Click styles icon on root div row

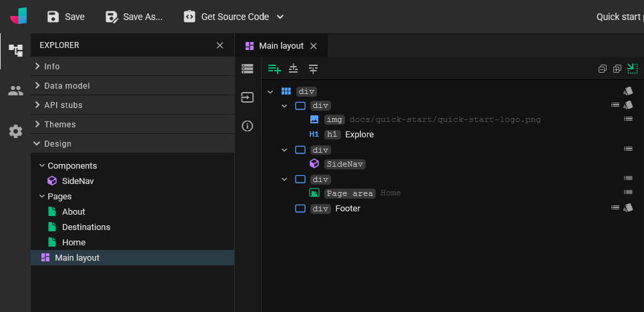point(628,91)
